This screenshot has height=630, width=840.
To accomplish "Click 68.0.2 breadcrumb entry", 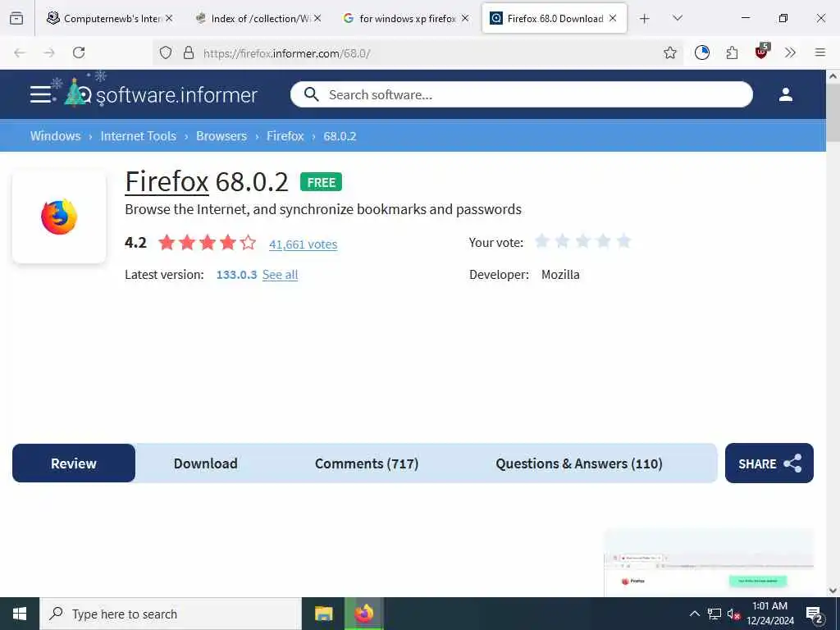I will pos(340,136).
